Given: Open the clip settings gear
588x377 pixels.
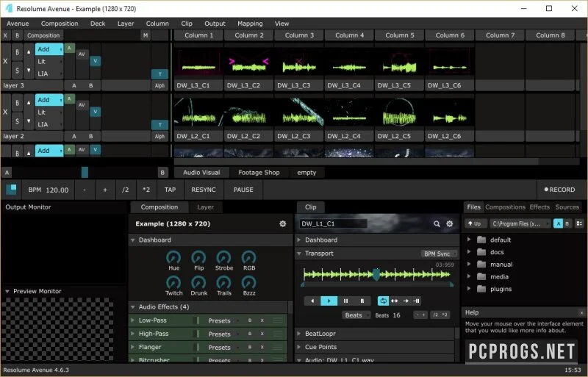Looking at the screenshot, I should [x=450, y=223].
